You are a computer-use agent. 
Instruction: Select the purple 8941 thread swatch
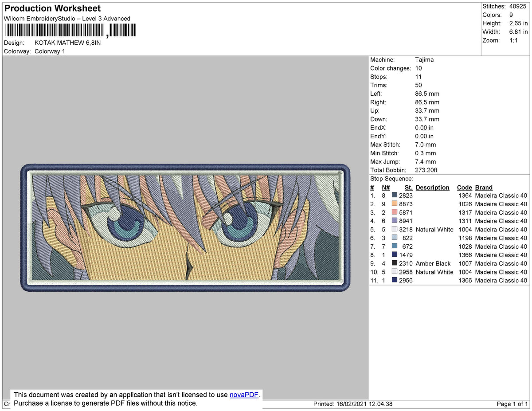(x=395, y=221)
